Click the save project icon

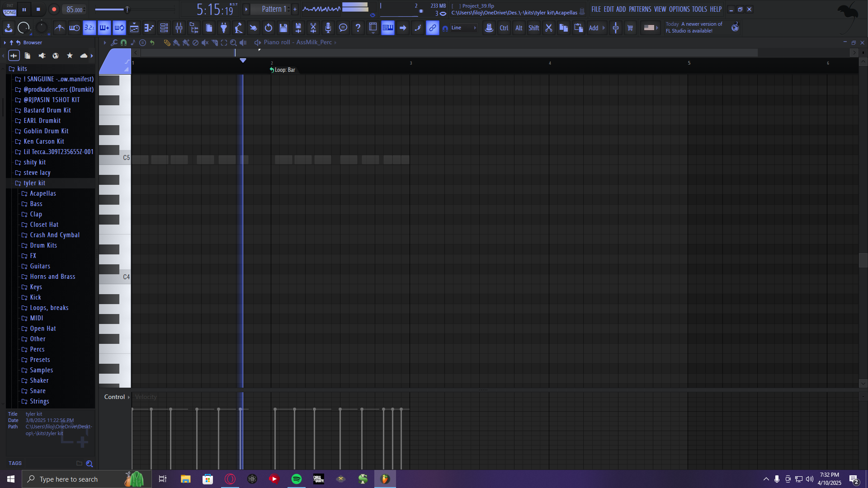pos(283,28)
